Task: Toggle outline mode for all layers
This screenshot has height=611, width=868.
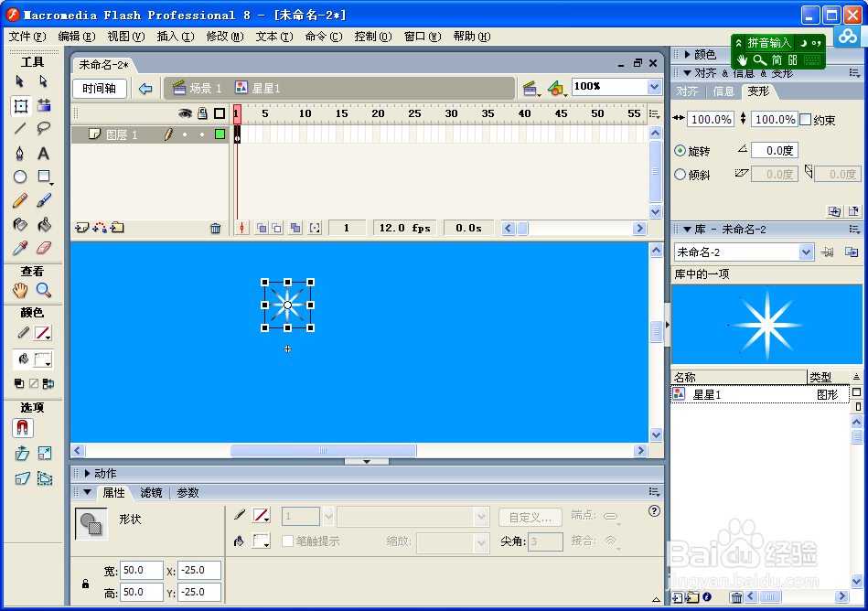Action: click(220, 113)
